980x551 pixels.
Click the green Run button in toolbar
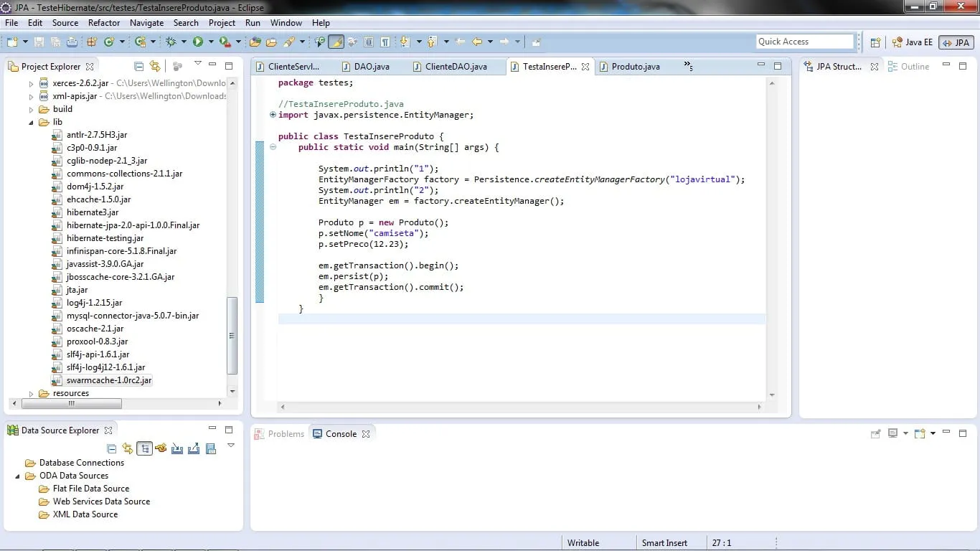click(x=197, y=42)
